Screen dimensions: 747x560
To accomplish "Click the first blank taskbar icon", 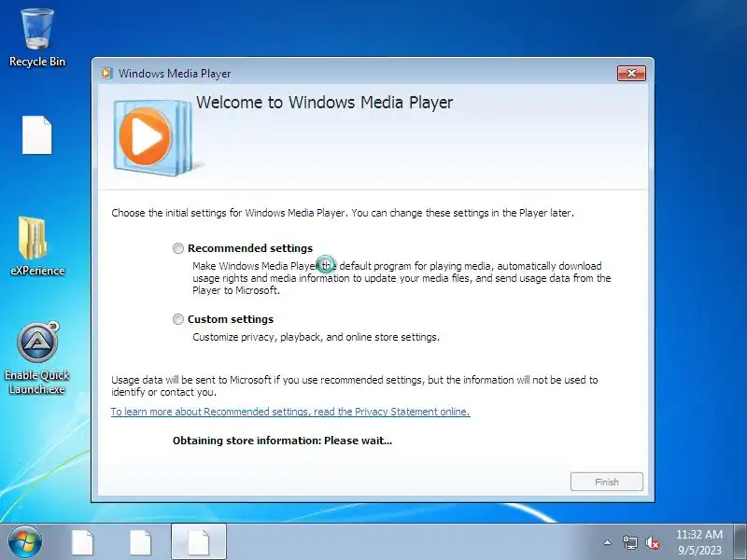I will 82,542.
